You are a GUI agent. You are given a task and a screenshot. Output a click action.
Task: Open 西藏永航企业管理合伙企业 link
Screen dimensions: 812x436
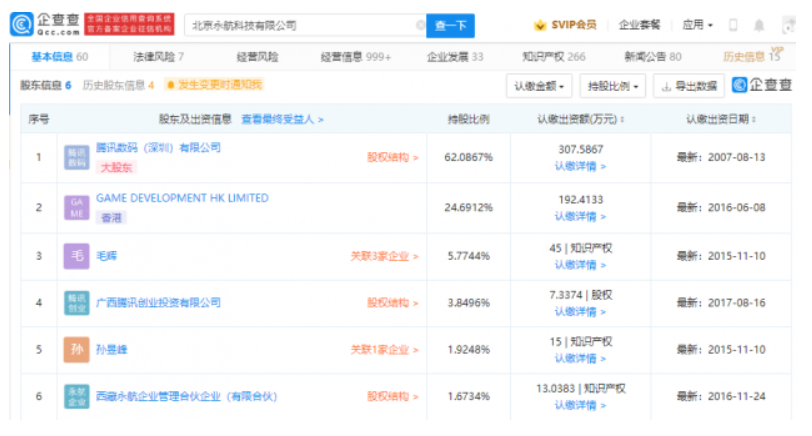pyautogui.click(x=186, y=397)
